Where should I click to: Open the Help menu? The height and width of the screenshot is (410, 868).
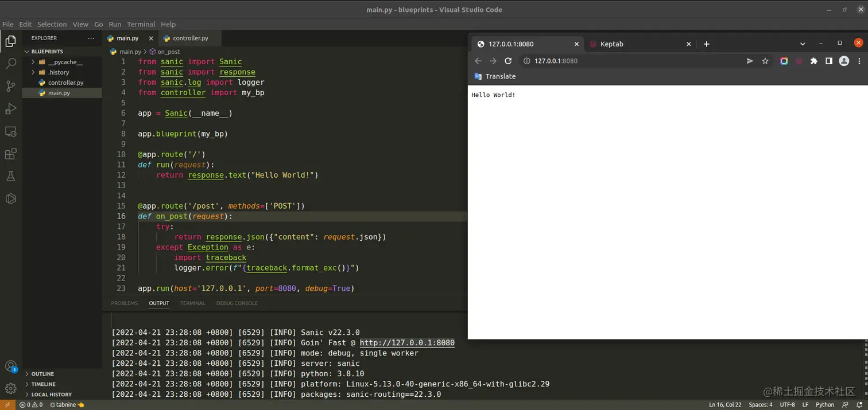(168, 24)
